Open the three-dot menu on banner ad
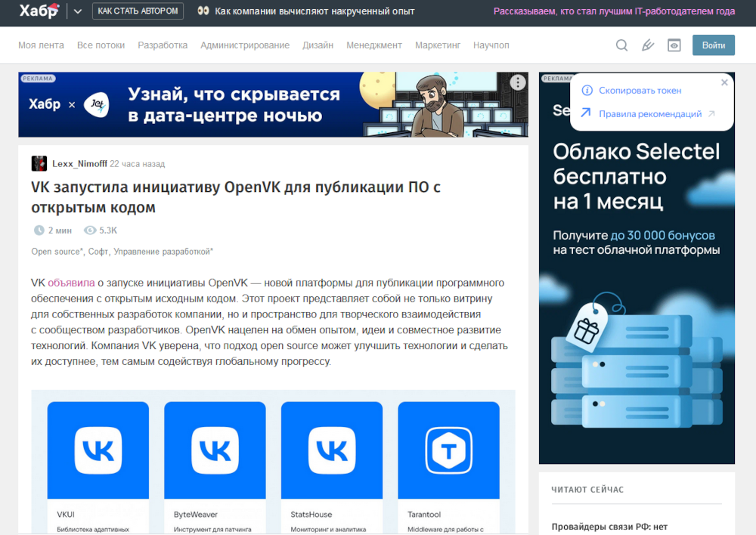Image resolution: width=756 pixels, height=535 pixels. click(517, 82)
